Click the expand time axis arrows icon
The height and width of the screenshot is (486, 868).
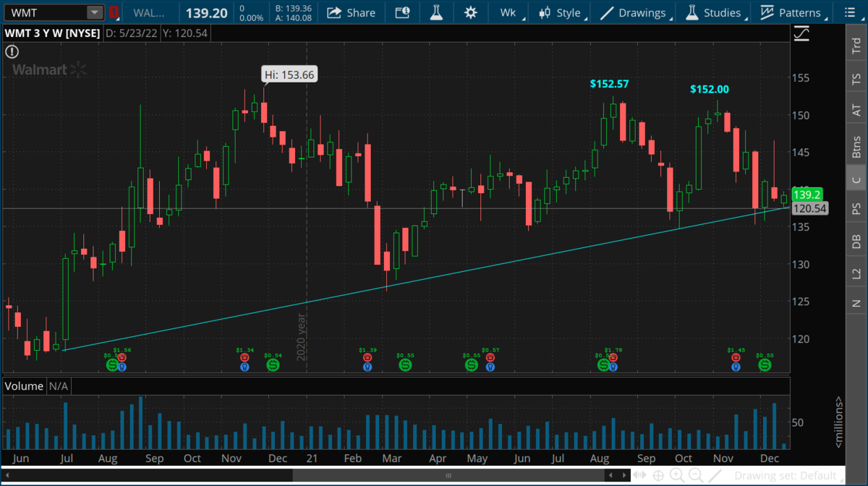click(639, 475)
